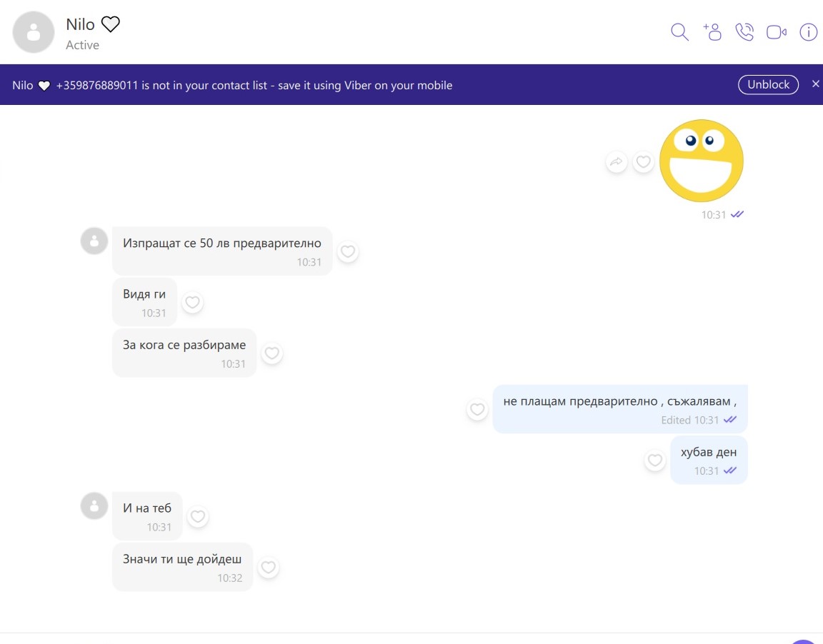The width and height of the screenshot is (823, 644).
Task: Open the large smiley sticker
Action: 701,161
